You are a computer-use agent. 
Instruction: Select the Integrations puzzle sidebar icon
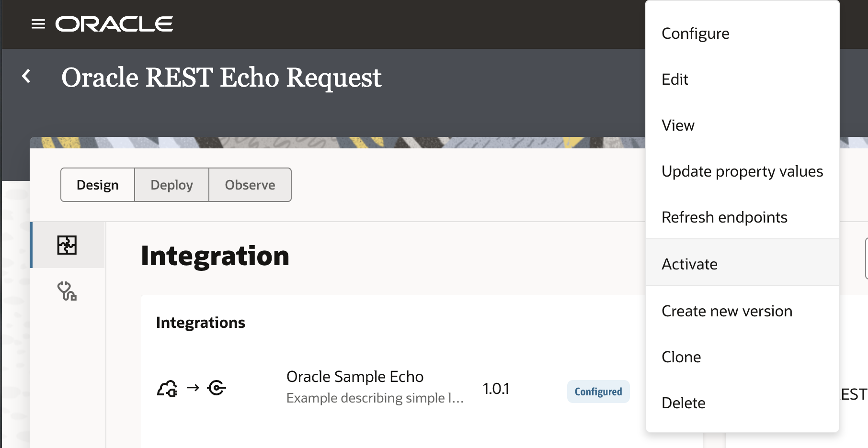(x=67, y=245)
